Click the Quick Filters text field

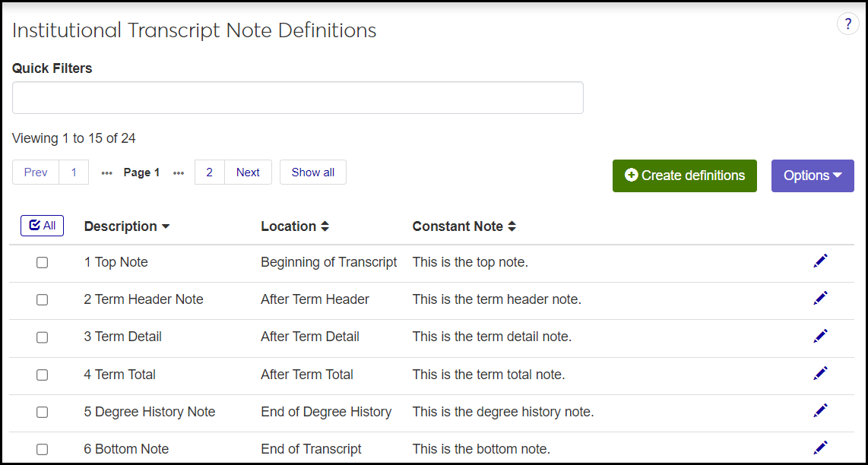coord(297,98)
